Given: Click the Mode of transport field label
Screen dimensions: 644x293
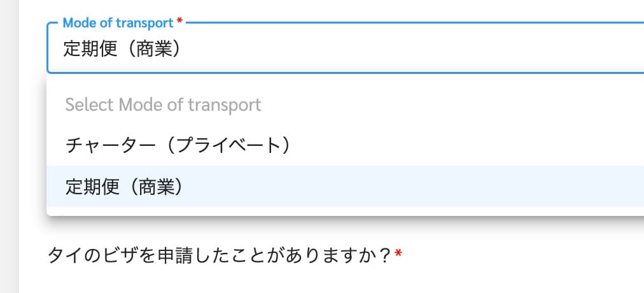Looking at the screenshot, I should pos(118,23).
